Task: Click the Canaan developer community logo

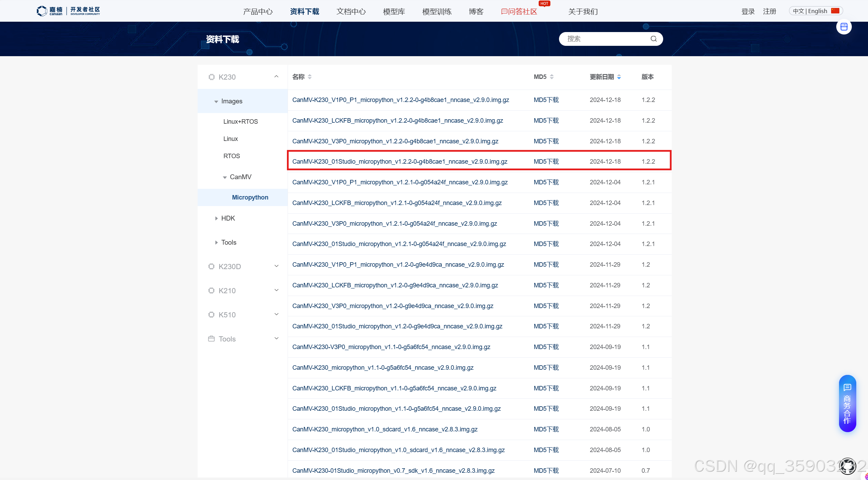Action: pos(68,11)
